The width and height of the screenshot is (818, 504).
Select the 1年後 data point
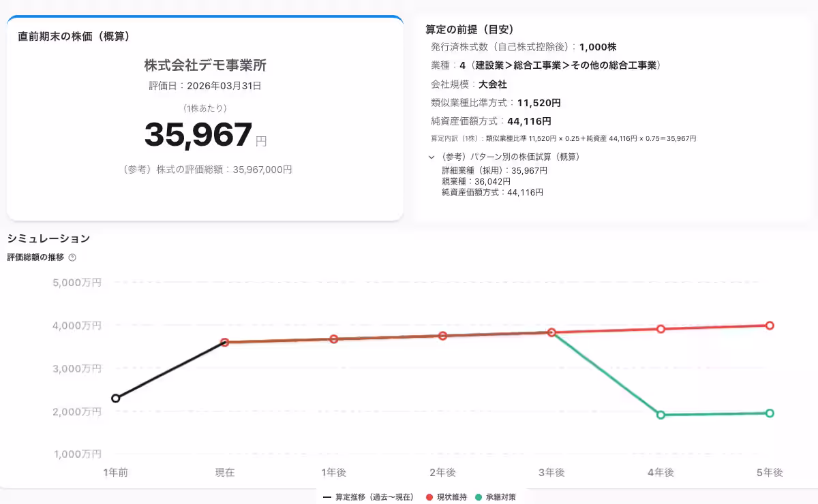pyautogui.click(x=334, y=338)
